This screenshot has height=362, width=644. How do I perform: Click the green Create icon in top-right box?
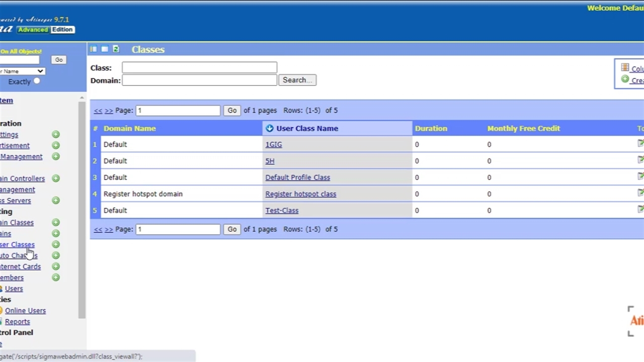[625, 79]
